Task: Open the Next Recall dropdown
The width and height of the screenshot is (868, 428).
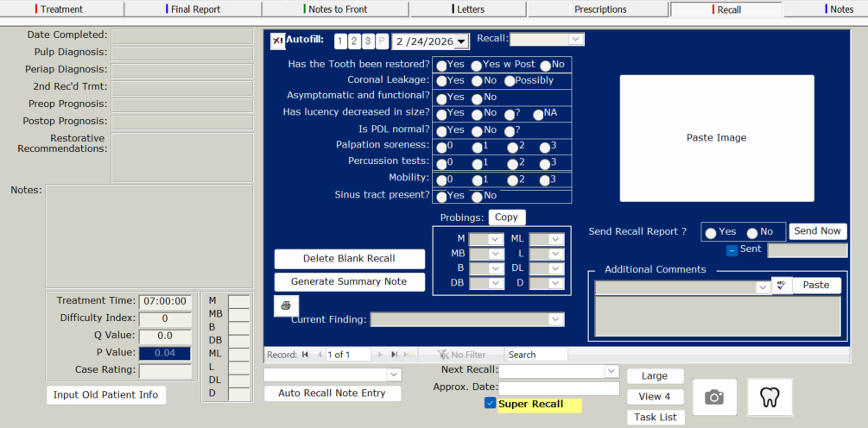Action: point(611,371)
